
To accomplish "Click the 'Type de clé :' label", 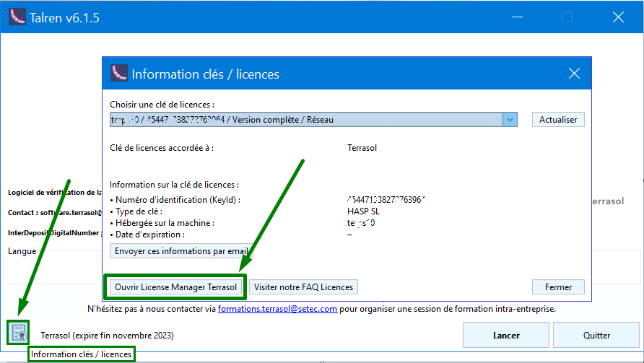I will point(136,211).
